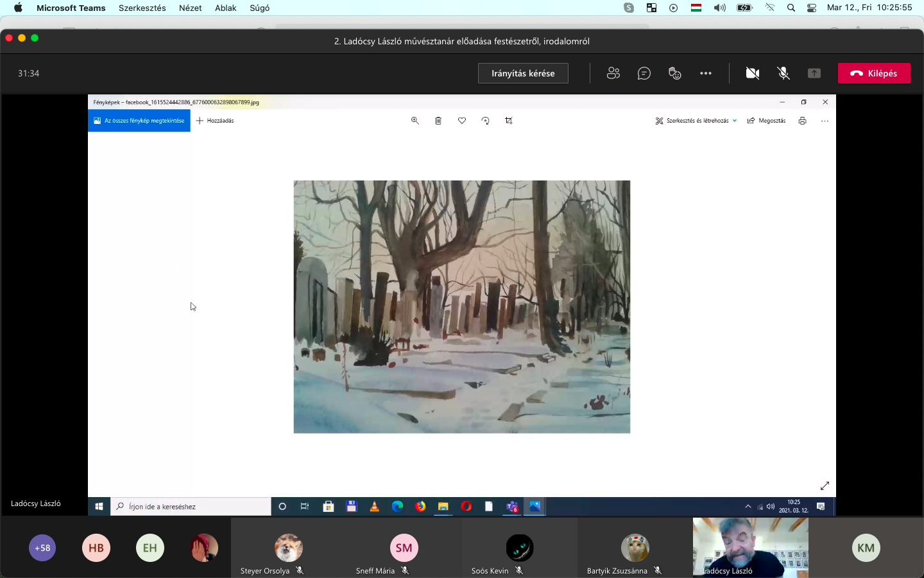924x578 pixels.
Task: Click Megosztás share button in Photos
Action: [x=766, y=121]
